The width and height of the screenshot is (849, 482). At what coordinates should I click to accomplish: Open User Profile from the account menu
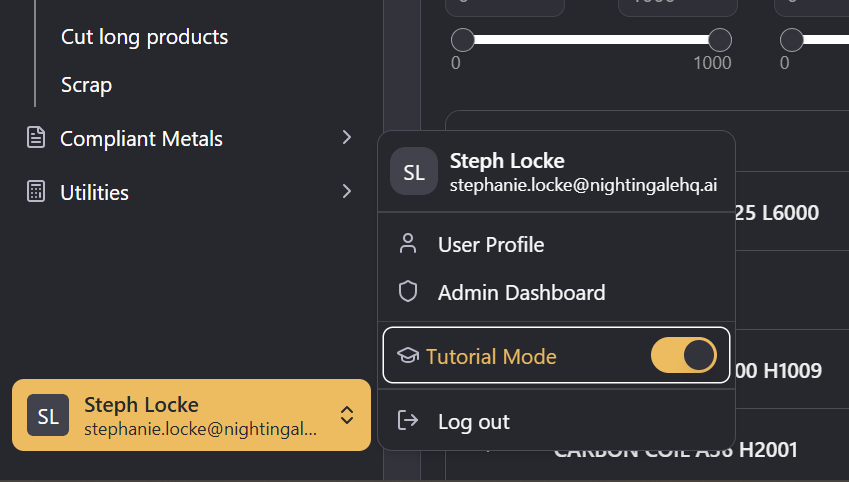pos(490,244)
